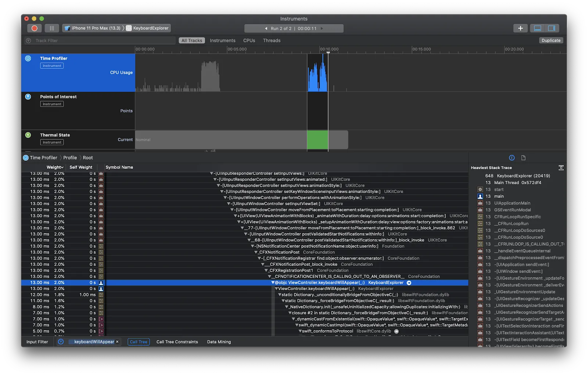Click the focus arrow beside libswiftCore.dylib
Screen dimensions: 588x375
click(397, 331)
